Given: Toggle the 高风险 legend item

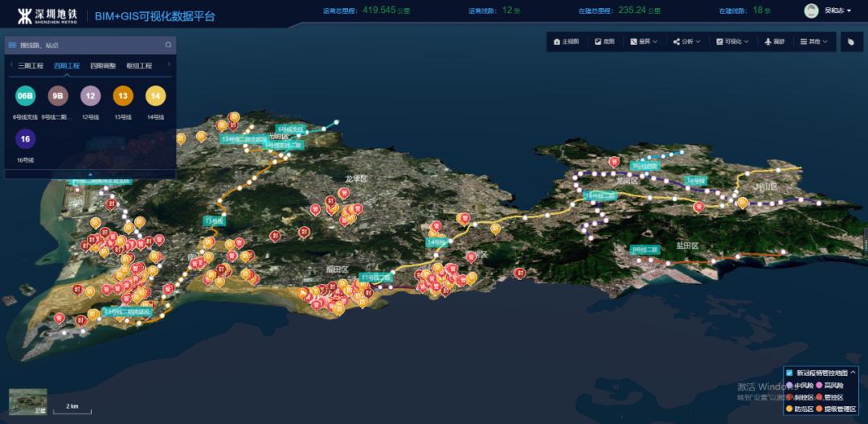Looking at the screenshot, I should click(830, 385).
